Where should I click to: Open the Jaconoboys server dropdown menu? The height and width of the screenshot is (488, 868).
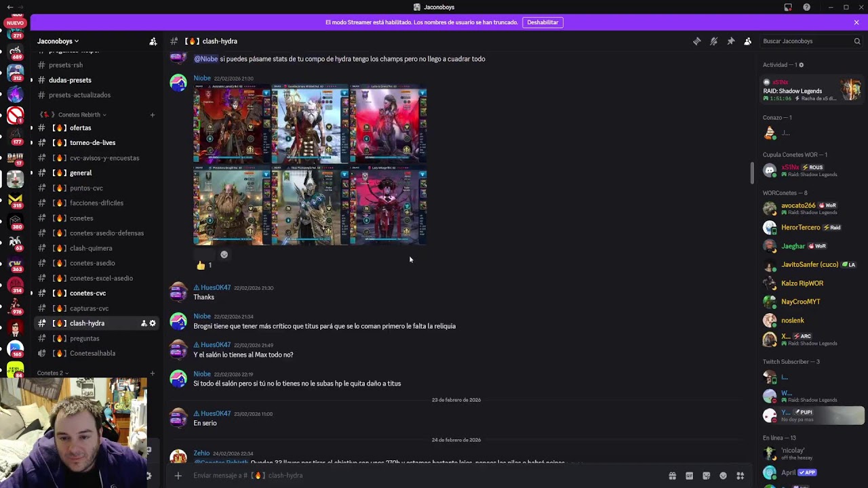click(58, 41)
